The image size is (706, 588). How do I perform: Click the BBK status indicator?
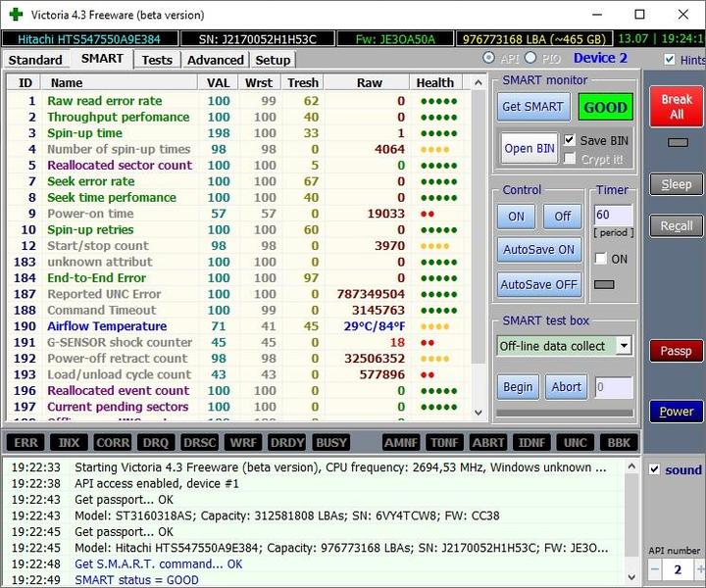pos(618,443)
